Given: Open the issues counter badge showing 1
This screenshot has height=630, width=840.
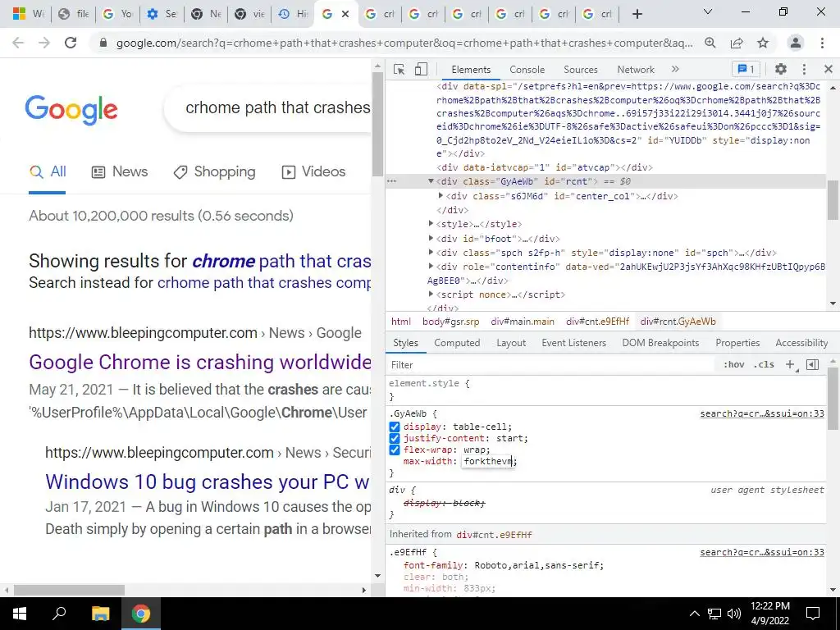Looking at the screenshot, I should coord(746,69).
